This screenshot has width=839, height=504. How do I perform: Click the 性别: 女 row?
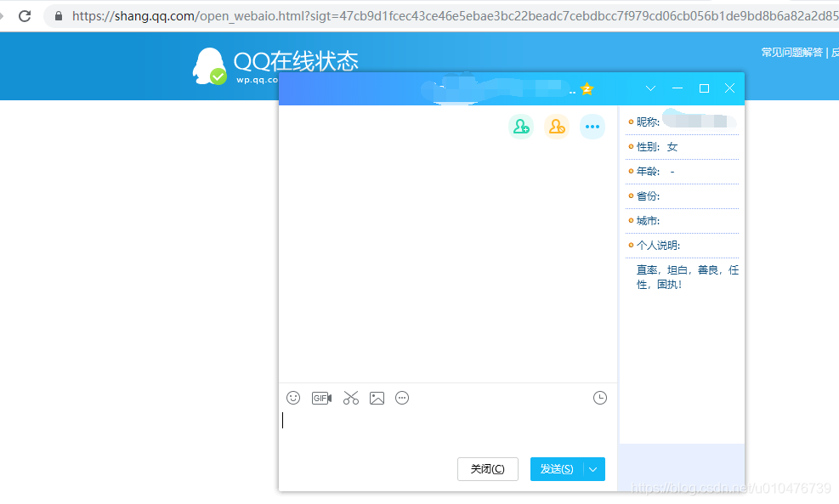683,147
